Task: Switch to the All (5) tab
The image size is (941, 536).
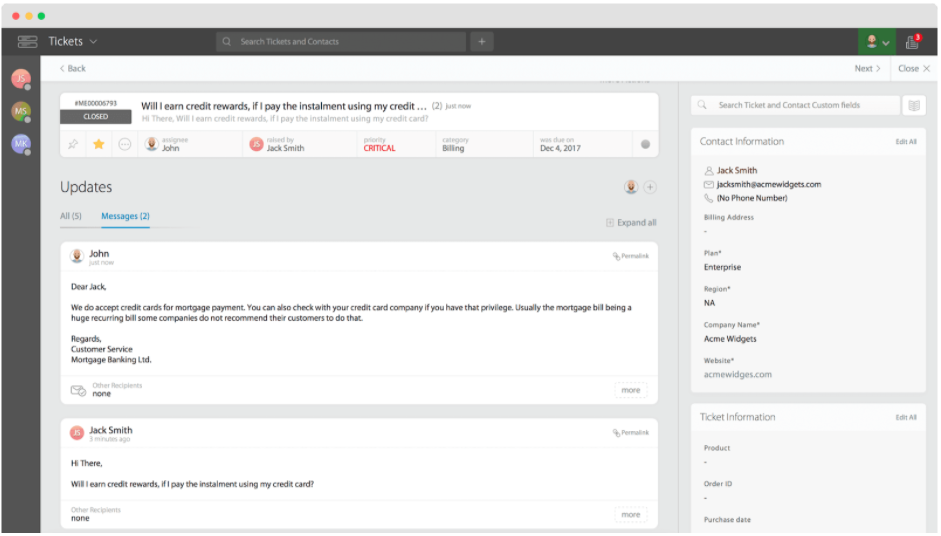Action: point(71,216)
